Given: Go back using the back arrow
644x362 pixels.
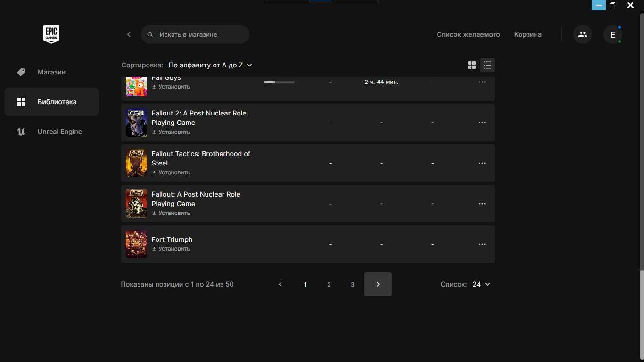Looking at the screenshot, I should pos(129,34).
